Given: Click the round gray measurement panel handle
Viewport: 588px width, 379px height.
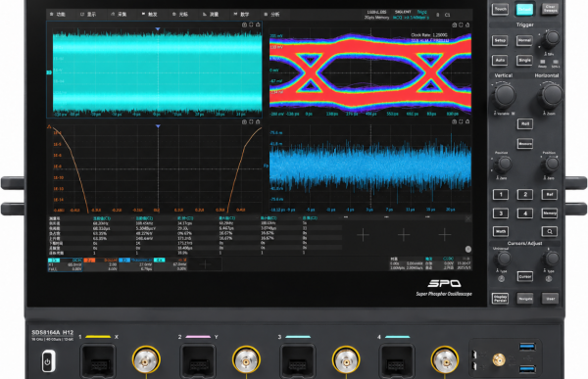Looking at the screenshot, I should [468, 249].
